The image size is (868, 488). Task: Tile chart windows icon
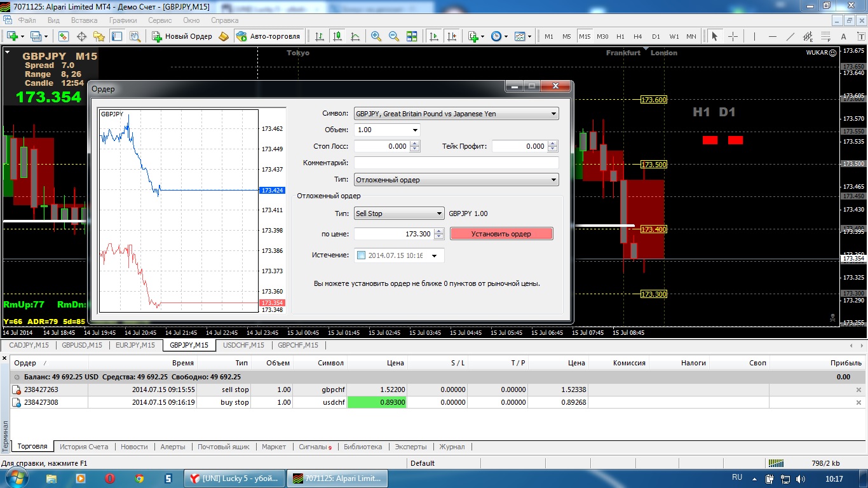(412, 36)
